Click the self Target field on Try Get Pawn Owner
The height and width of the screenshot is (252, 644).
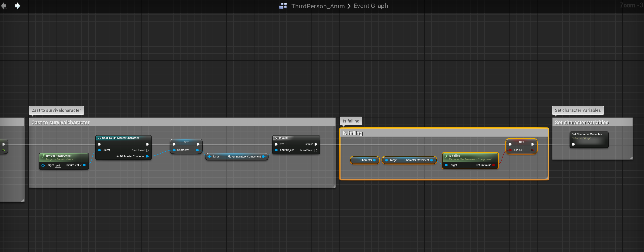click(x=58, y=165)
